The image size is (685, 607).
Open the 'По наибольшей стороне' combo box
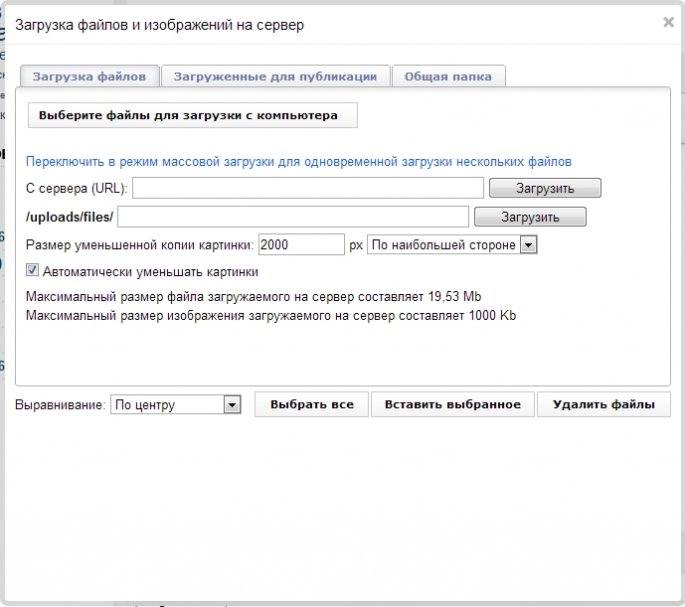click(x=452, y=245)
